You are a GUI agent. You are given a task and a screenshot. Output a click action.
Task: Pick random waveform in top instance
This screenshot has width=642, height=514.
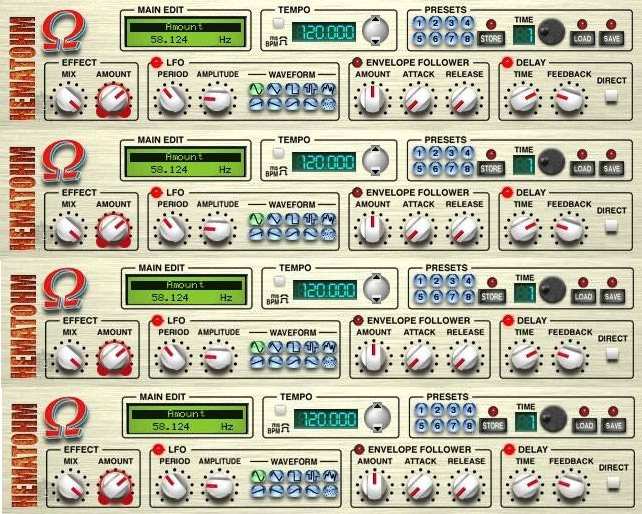[x=328, y=89]
